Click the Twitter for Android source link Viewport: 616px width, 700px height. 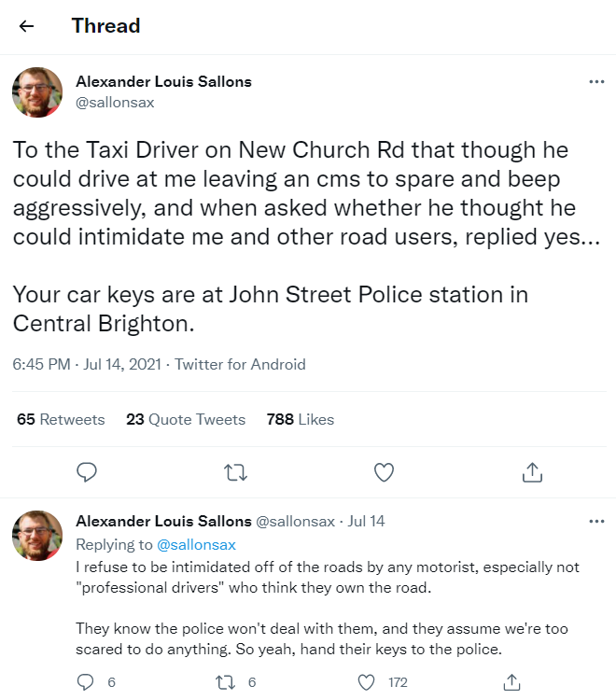coord(240,364)
